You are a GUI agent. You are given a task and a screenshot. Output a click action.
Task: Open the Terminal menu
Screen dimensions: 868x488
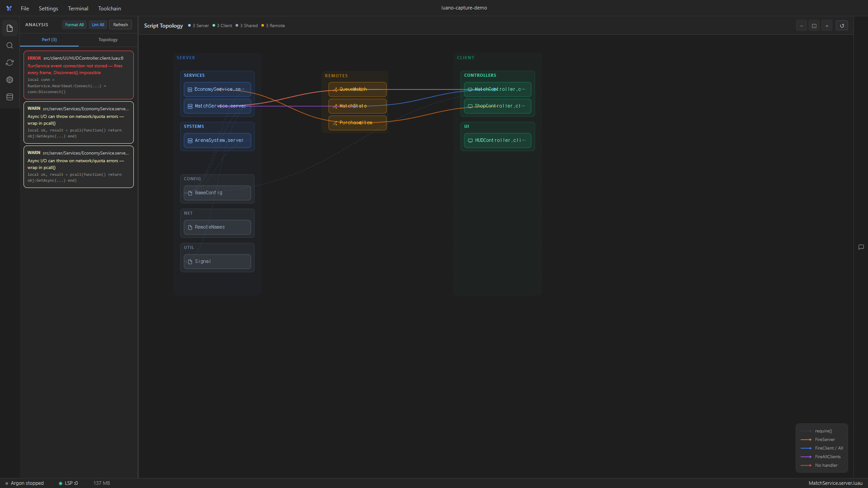point(78,8)
